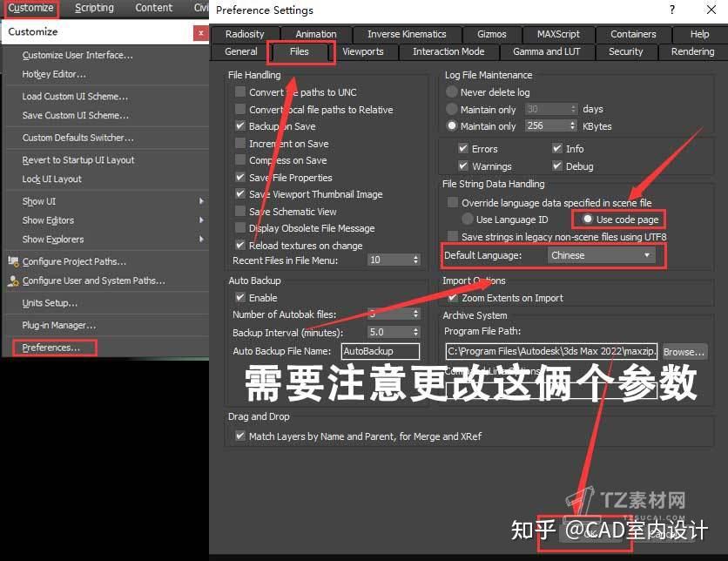Uncheck Save Viewport Thumbnail Image
The image size is (728, 561).
[x=239, y=194]
